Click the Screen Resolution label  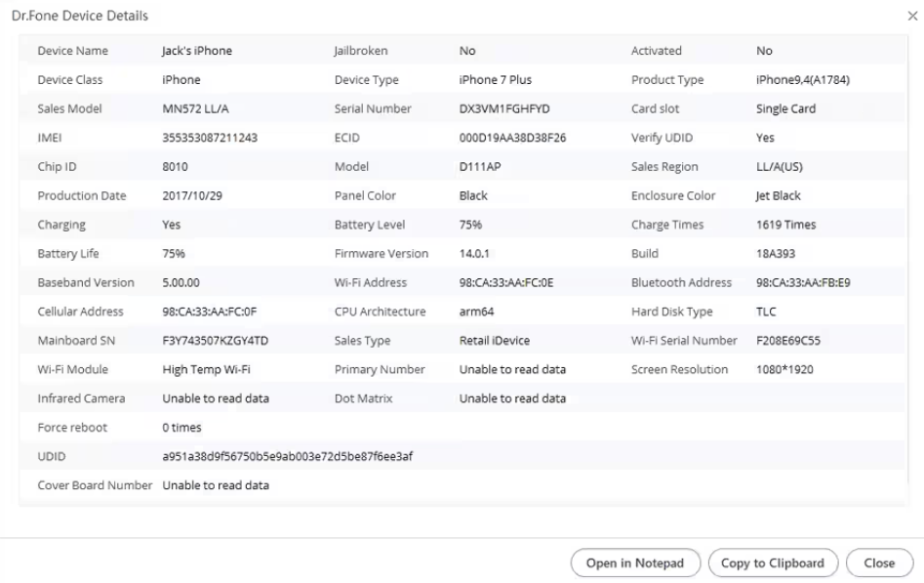click(679, 369)
